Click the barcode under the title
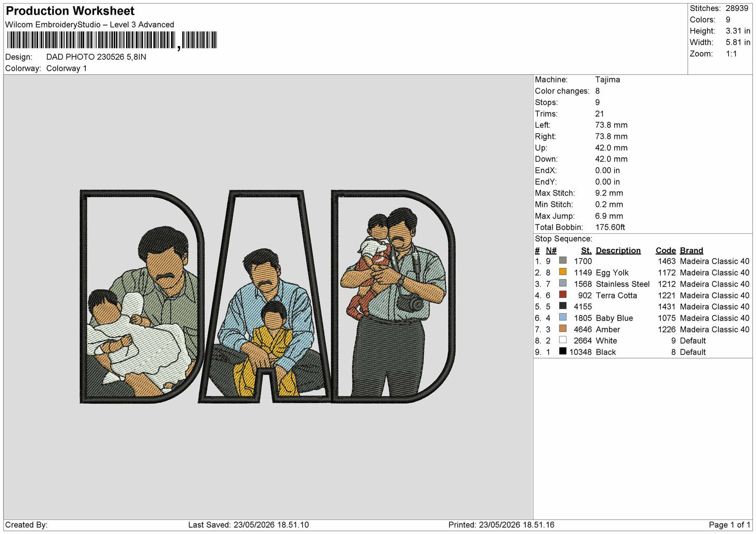This screenshot has width=756, height=534. point(111,40)
